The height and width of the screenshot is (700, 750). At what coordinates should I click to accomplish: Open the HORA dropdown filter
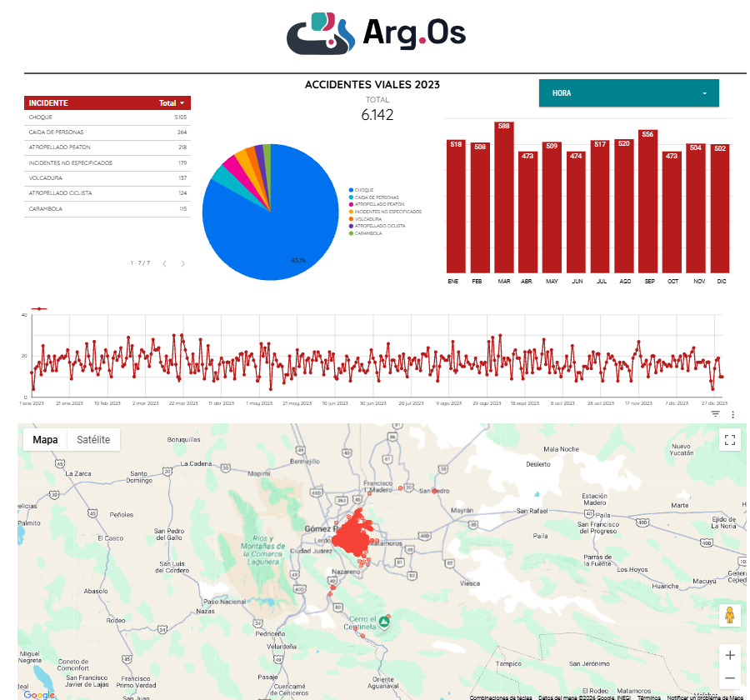[x=628, y=93]
